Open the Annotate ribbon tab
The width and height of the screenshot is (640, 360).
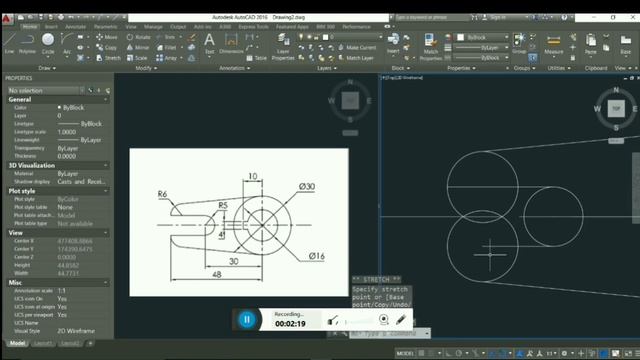76,27
